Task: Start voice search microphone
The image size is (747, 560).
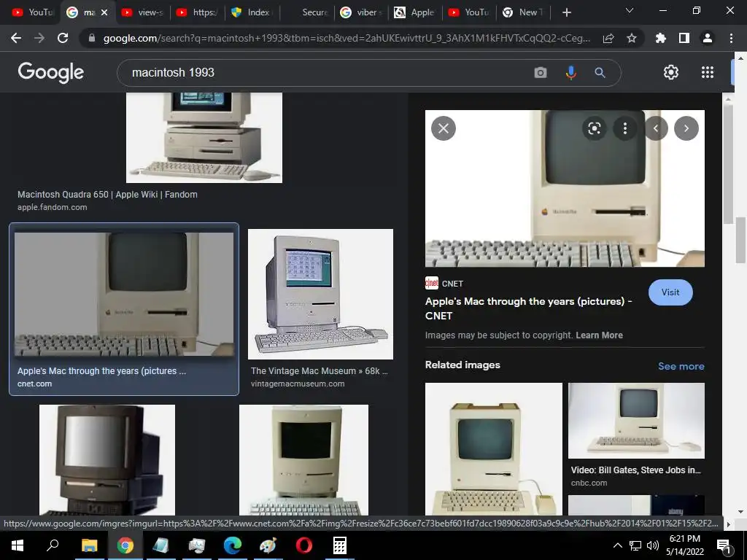Action: pos(570,72)
